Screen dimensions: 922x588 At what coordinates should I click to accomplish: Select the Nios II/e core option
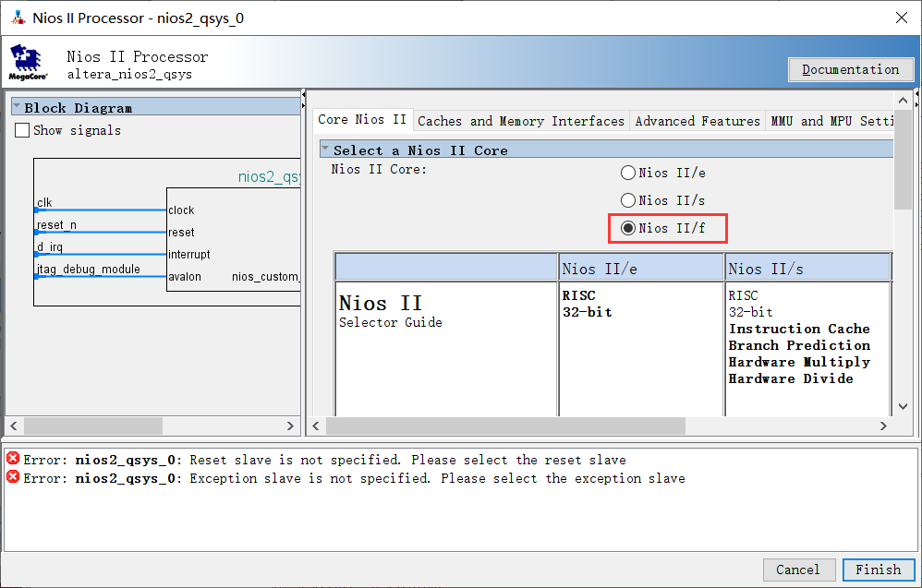pos(628,173)
